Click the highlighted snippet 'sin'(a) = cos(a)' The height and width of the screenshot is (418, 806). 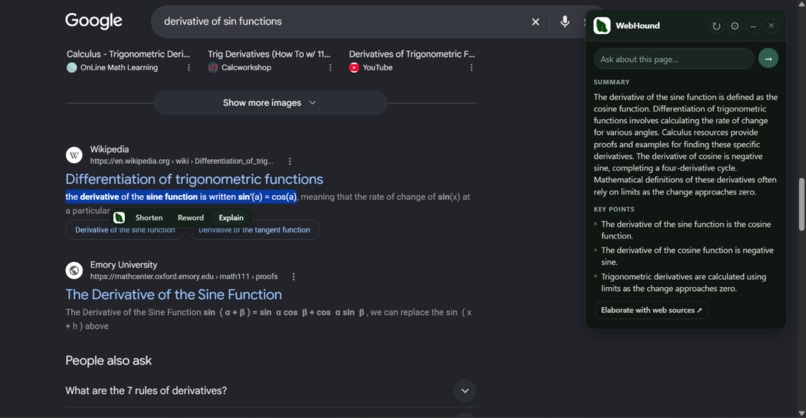267,197
